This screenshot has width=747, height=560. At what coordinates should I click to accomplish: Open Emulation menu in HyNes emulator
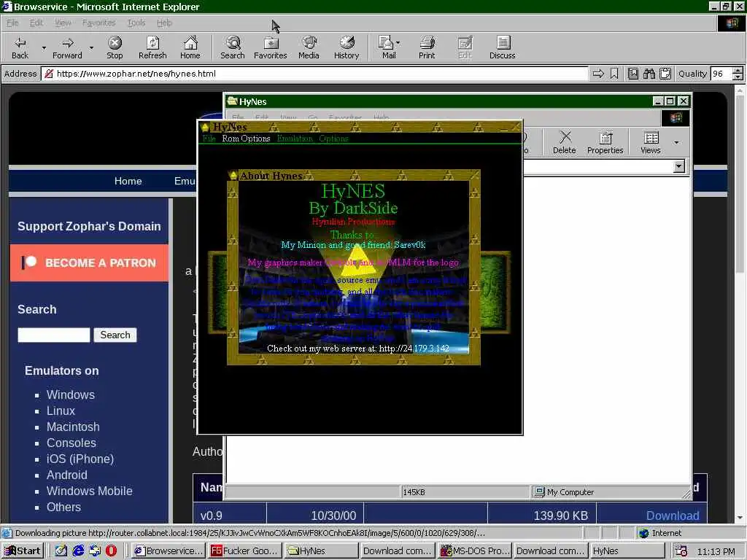pos(295,139)
